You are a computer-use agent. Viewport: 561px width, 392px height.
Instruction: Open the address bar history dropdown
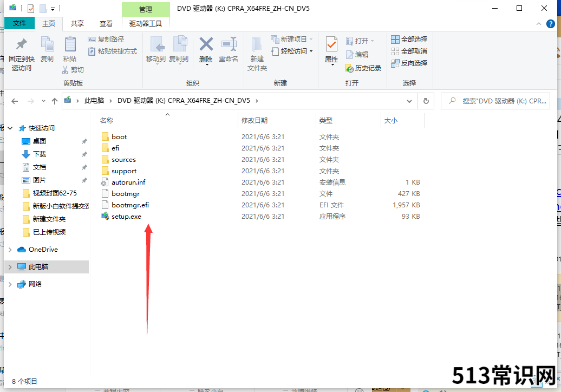point(409,101)
